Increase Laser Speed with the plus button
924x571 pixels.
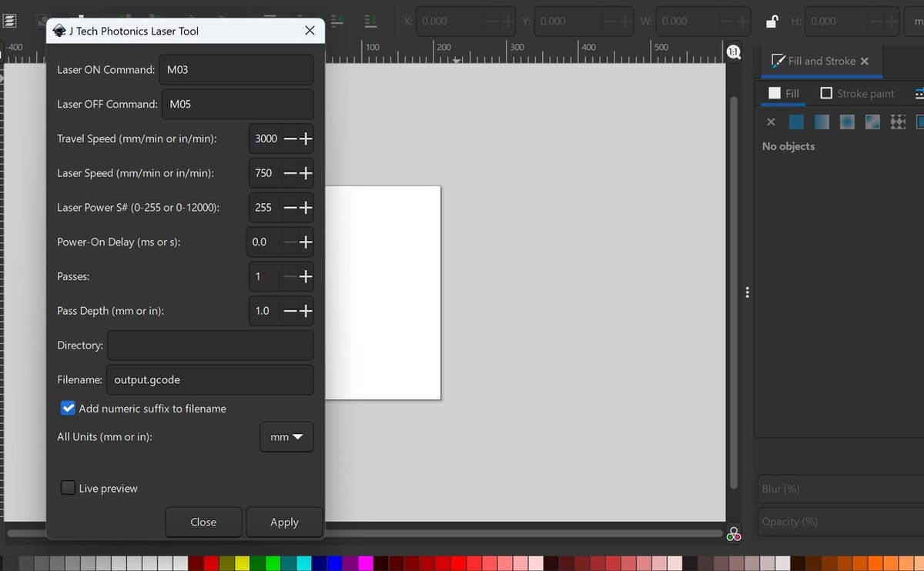point(306,173)
